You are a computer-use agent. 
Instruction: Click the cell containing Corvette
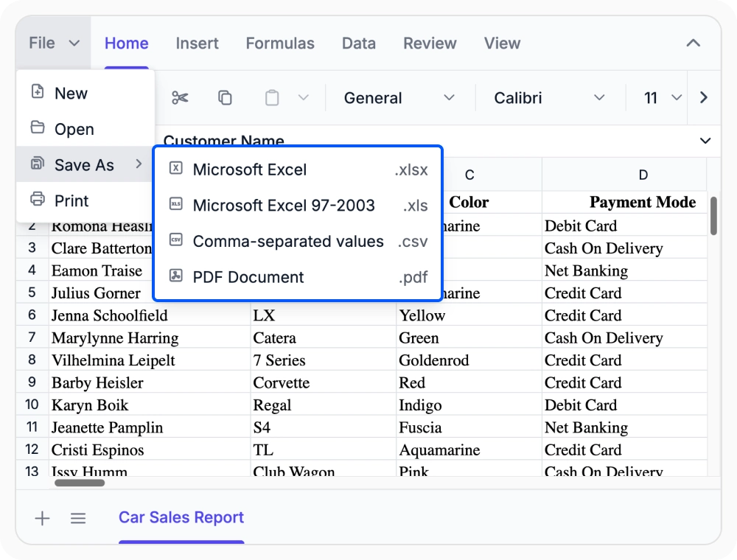[x=324, y=382]
